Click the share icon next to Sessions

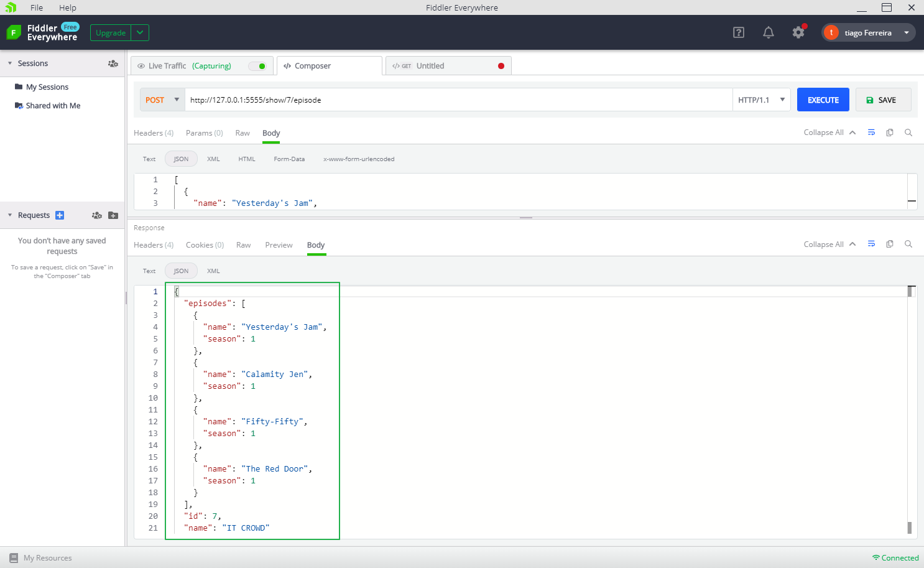[x=113, y=63]
